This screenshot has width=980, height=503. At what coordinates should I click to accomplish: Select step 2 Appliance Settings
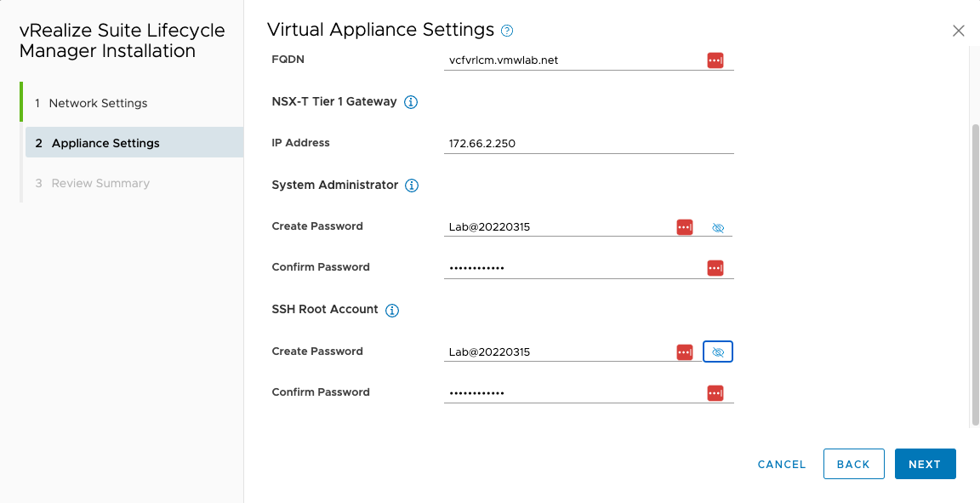pyautogui.click(x=134, y=143)
